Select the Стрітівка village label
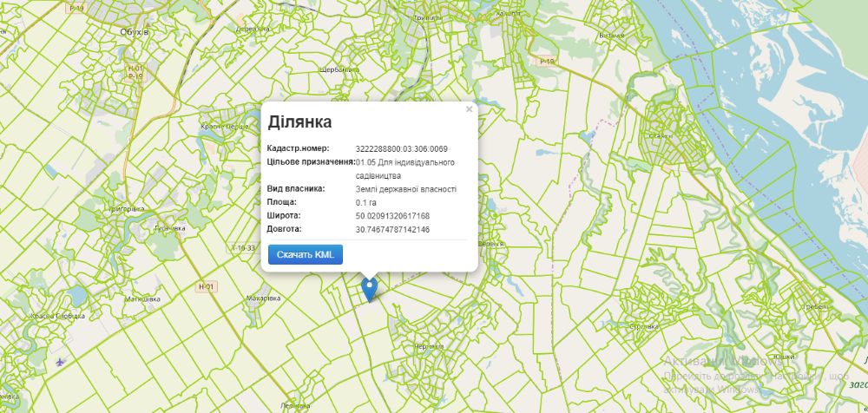868x413 pixels. (x=644, y=326)
